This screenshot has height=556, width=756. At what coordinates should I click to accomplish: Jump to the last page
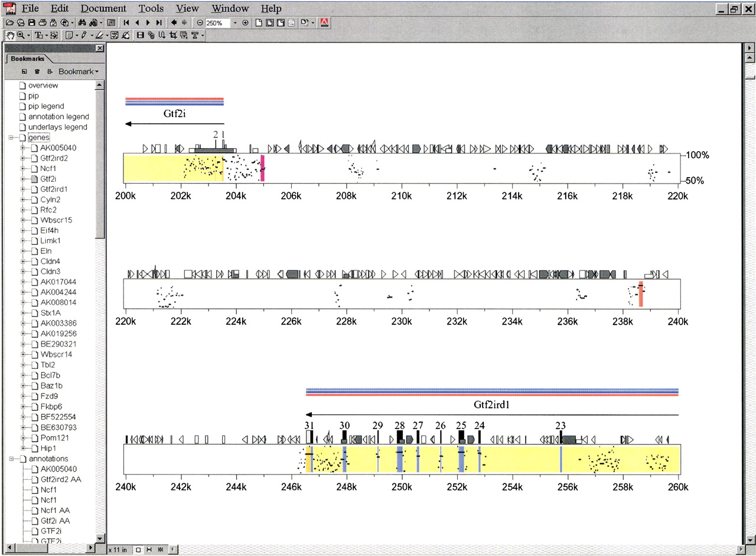(159, 22)
